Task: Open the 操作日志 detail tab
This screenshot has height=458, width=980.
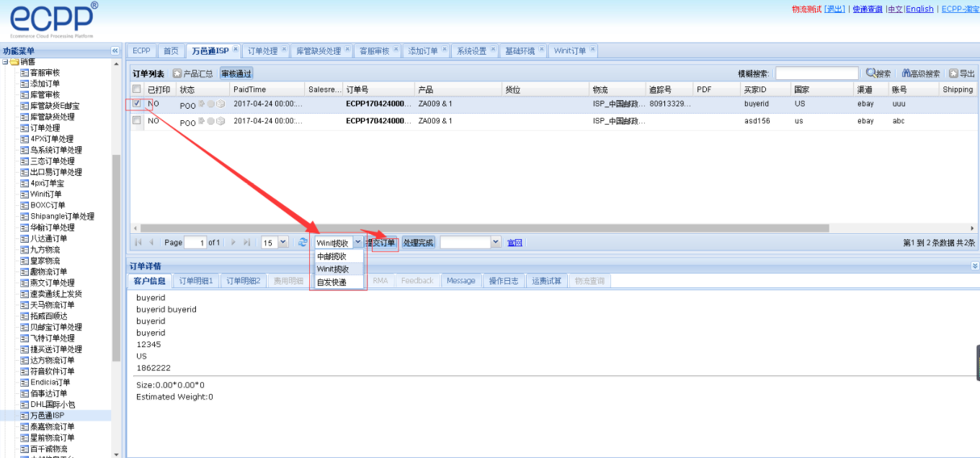Action: click(503, 281)
